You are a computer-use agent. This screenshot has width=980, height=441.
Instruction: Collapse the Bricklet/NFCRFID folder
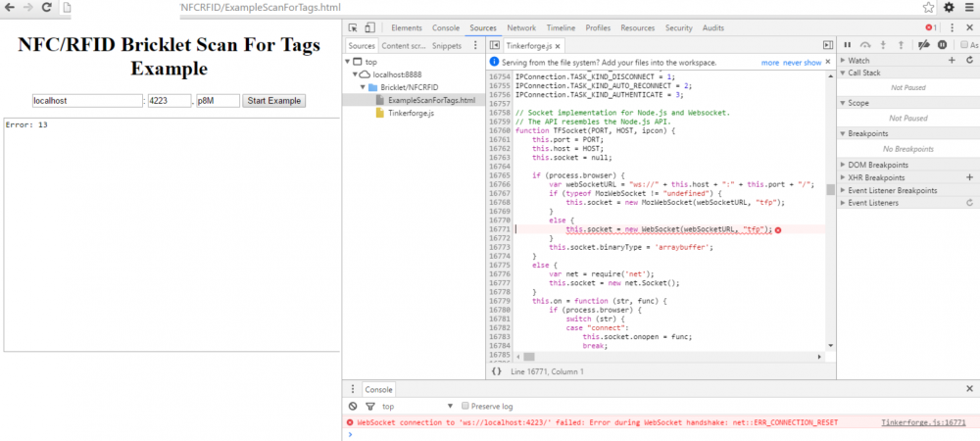click(x=364, y=87)
